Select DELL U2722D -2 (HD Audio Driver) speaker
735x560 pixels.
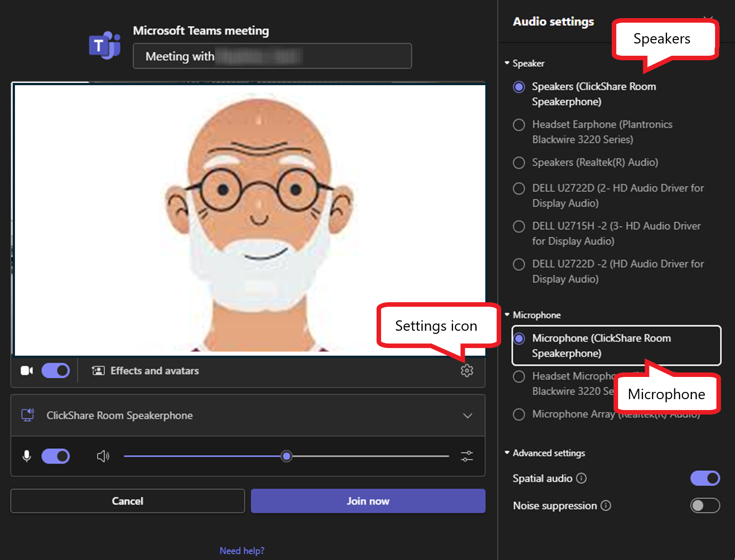[519, 264]
